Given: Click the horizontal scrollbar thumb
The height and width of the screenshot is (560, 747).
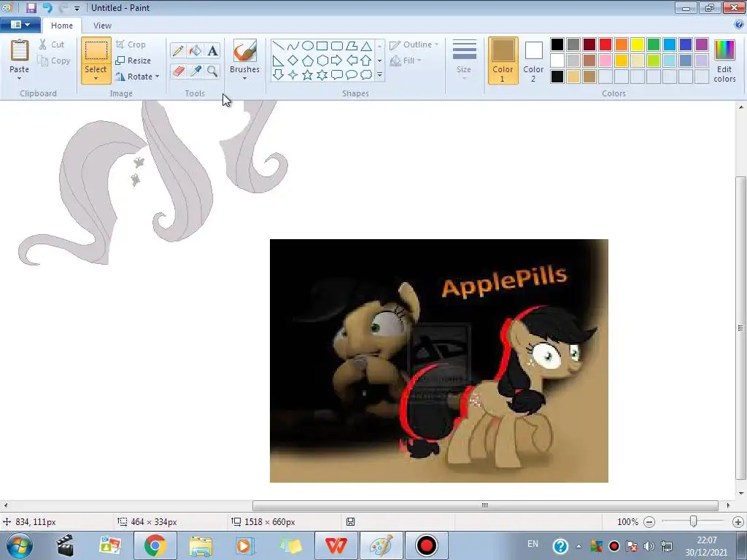Looking at the screenshot, I should [x=485, y=505].
